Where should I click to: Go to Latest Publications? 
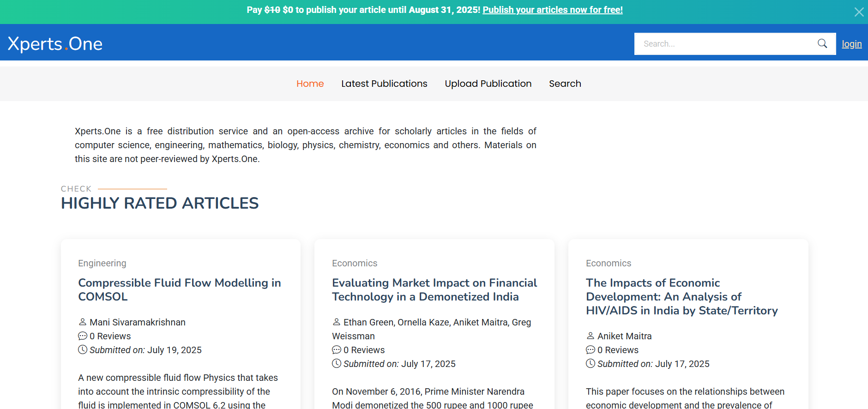[384, 84]
